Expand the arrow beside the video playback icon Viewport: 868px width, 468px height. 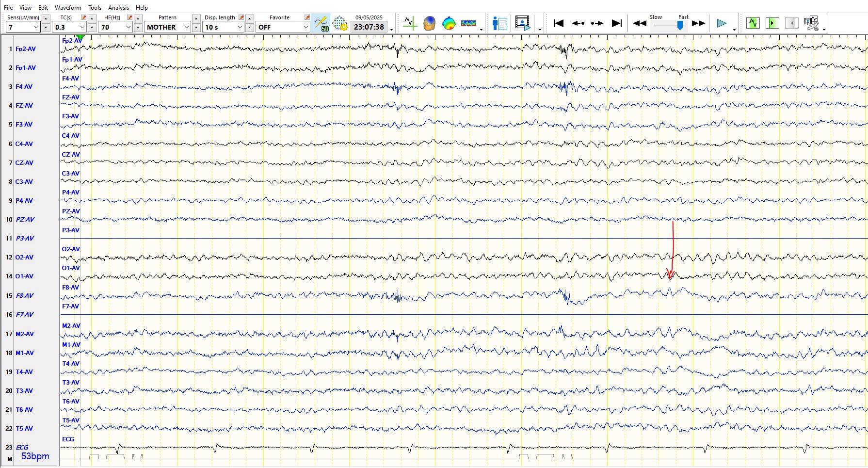pos(540,30)
